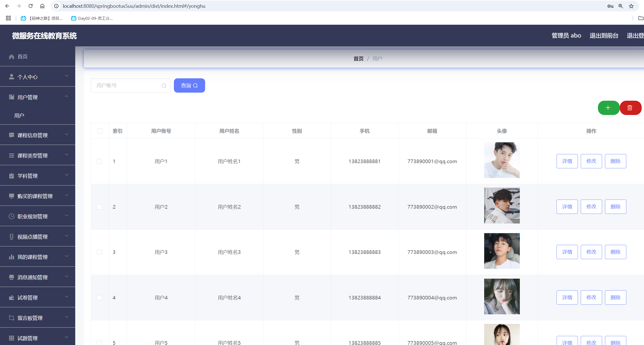Click the green plus add button
The image size is (644, 345).
coord(609,108)
